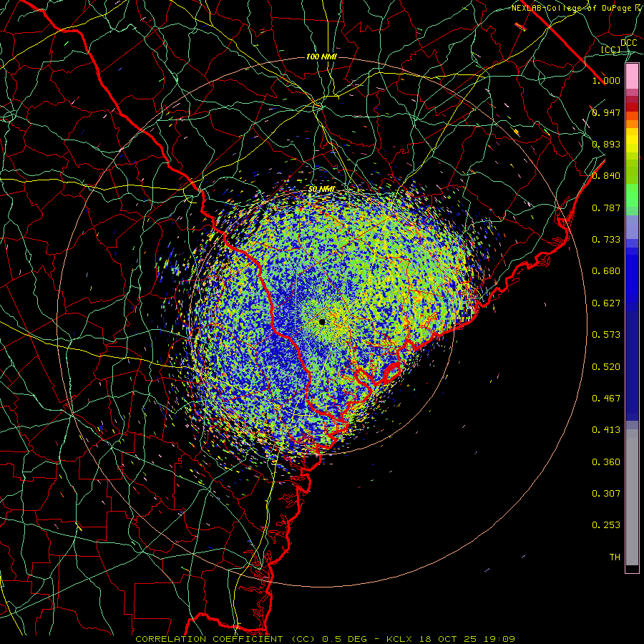Image resolution: width=644 pixels, height=644 pixels.
Task: Click the Correlation Coefficient KCLX caption line
Action: click(326, 639)
